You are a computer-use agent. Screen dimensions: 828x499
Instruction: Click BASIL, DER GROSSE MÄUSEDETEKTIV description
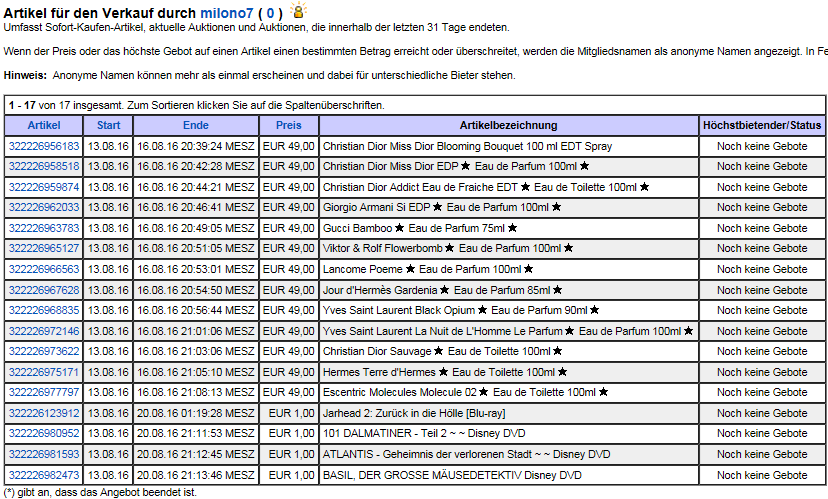coord(452,475)
